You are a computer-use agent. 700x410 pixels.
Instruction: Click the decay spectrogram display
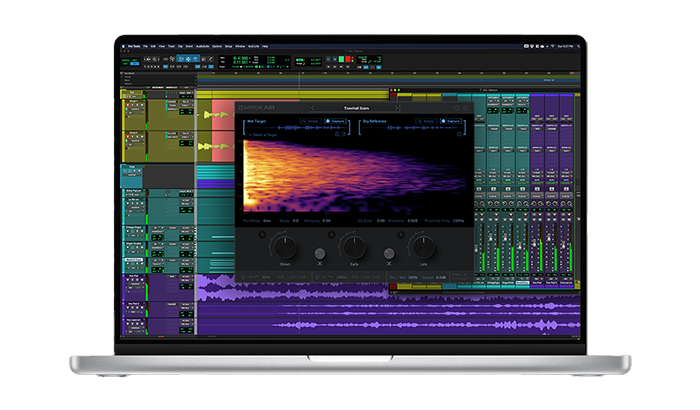pyautogui.click(x=355, y=176)
